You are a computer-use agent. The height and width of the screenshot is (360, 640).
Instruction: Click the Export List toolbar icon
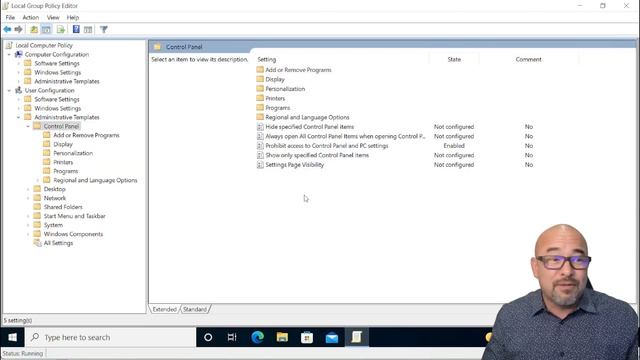click(x=61, y=29)
